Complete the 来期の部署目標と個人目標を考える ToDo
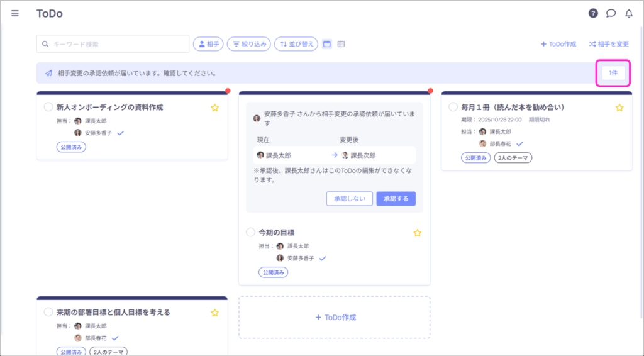Screen dimensions: 644x356 (48, 312)
